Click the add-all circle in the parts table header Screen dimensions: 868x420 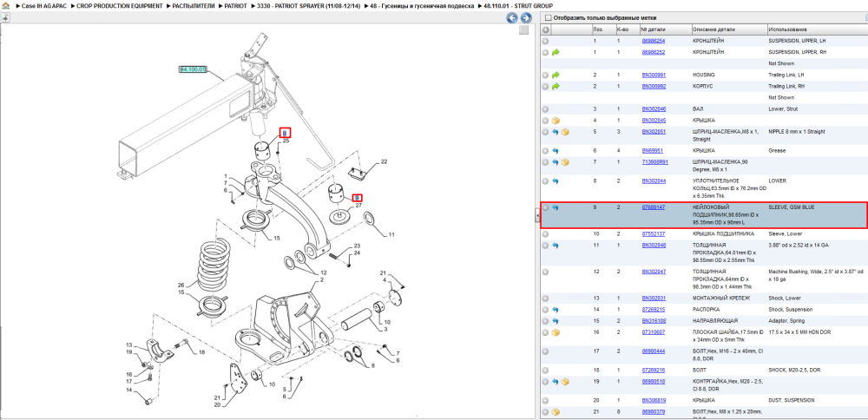point(546,30)
